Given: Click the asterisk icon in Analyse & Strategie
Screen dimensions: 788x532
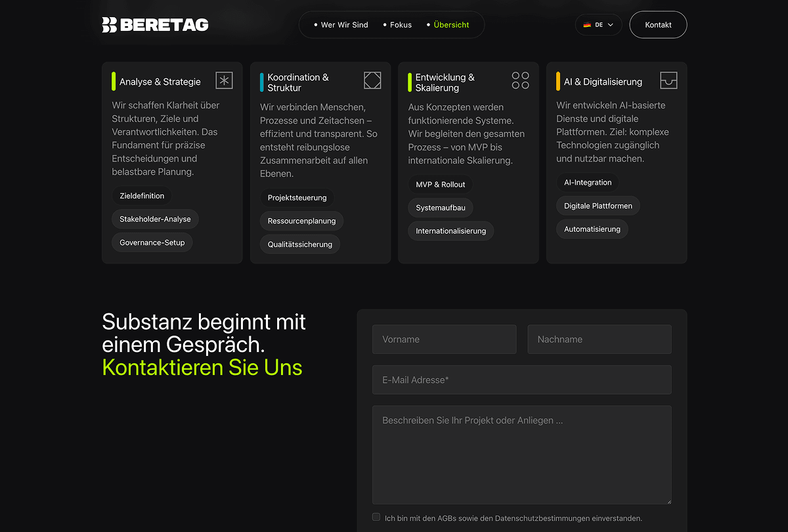Looking at the screenshot, I should 225,81.
